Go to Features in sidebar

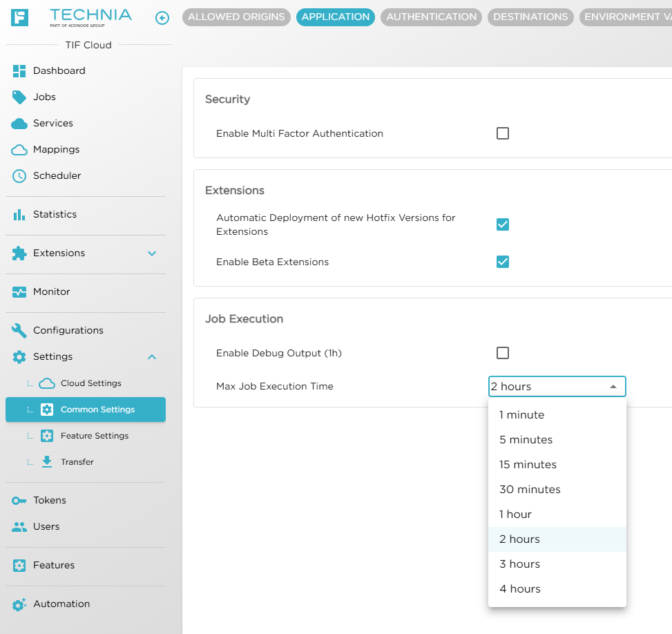tap(54, 566)
